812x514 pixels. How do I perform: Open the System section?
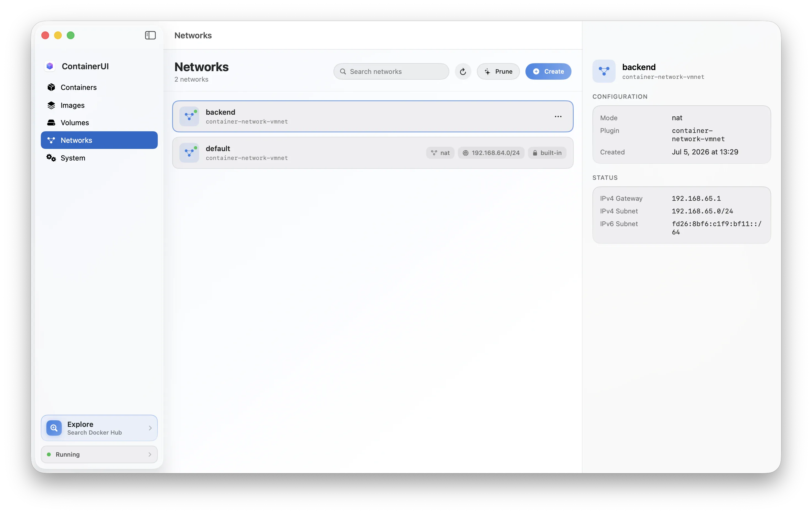point(99,158)
